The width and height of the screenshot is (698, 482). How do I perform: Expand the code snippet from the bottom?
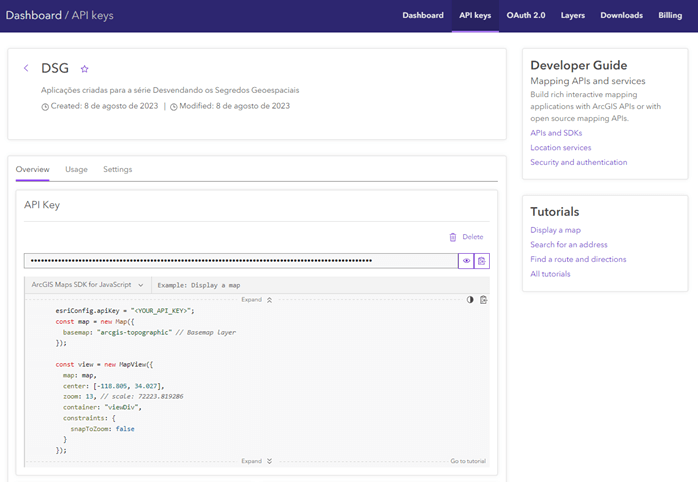(x=256, y=461)
